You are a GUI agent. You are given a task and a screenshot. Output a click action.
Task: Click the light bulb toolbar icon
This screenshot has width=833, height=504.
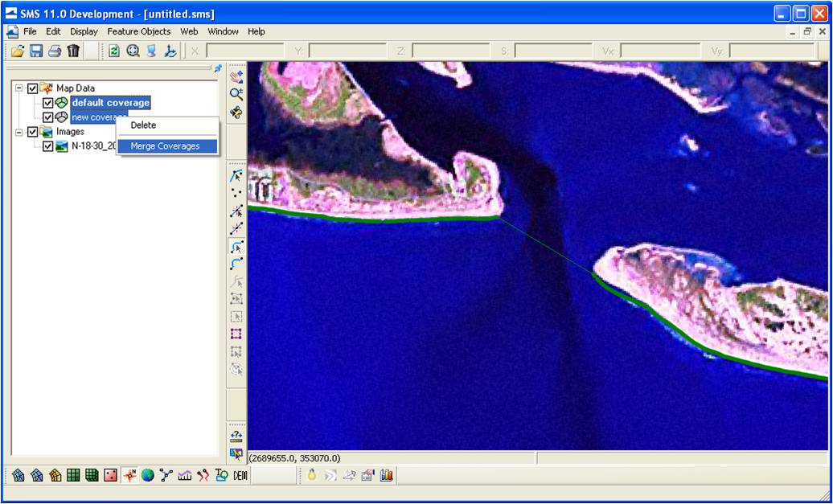(312, 476)
